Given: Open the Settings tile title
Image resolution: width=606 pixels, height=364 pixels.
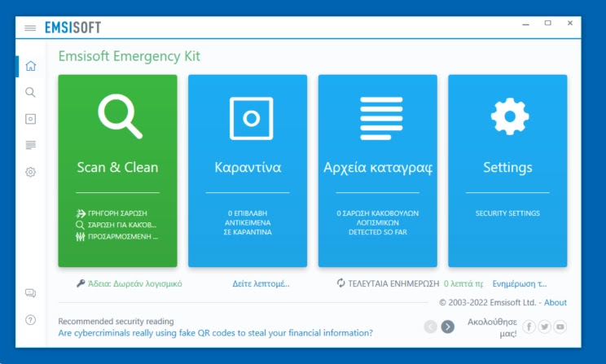Looking at the screenshot, I should pos(507,167).
